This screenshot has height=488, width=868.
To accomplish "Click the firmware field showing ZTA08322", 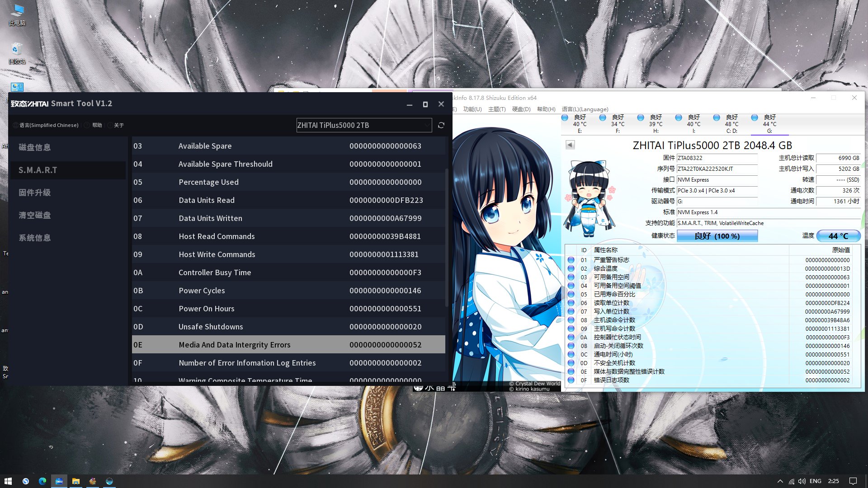I will [x=717, y=158].
